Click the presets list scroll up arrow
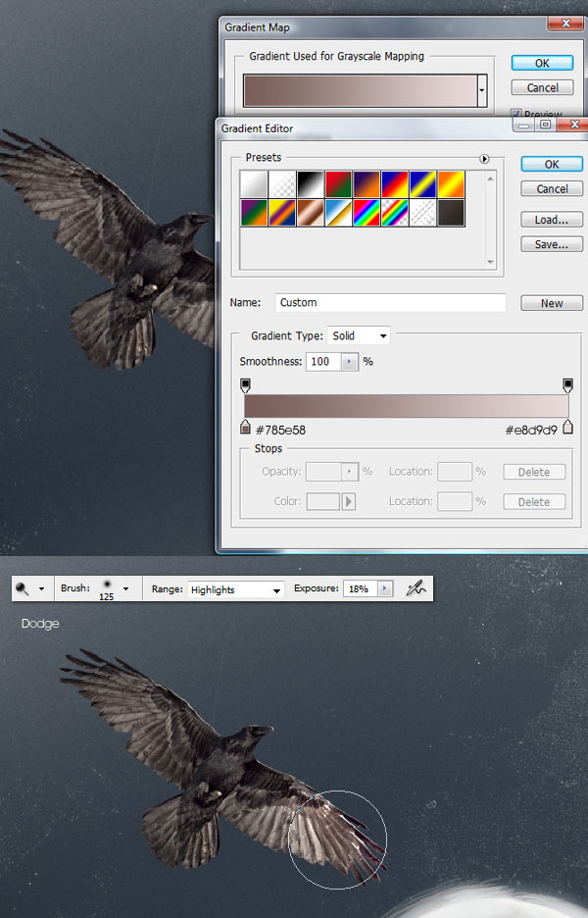 coord(490,178)
